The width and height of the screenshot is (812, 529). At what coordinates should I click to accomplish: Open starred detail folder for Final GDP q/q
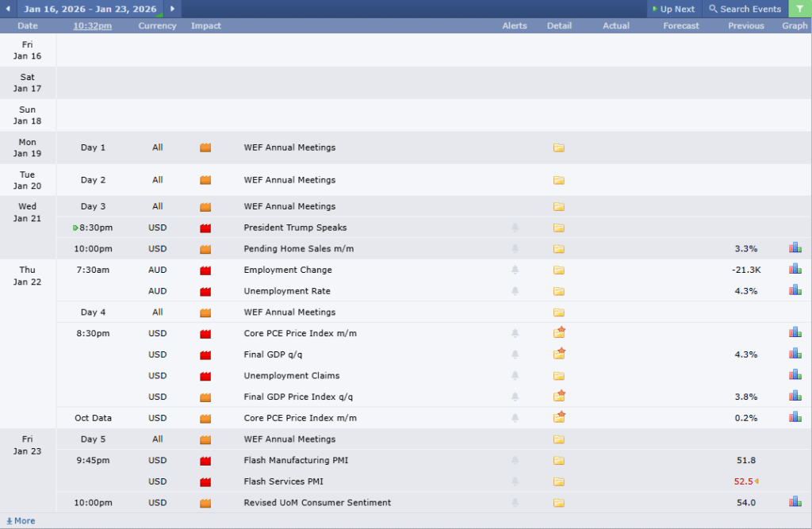point(559,354)
